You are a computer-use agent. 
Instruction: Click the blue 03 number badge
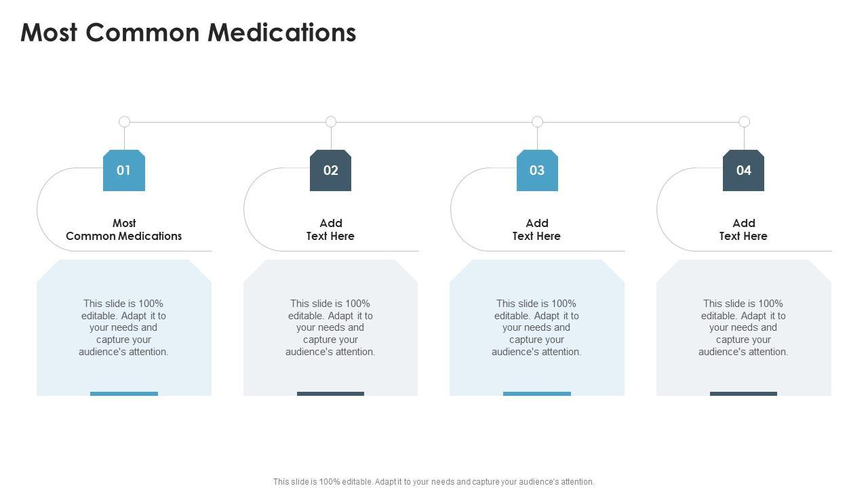(537, 170)
